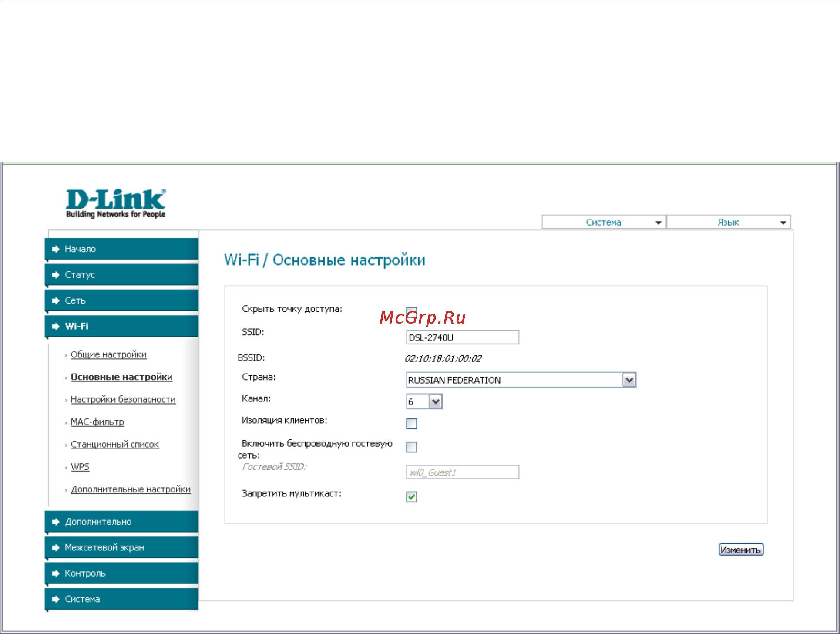Open the Контроль menu section

click(x=121, y=573)
